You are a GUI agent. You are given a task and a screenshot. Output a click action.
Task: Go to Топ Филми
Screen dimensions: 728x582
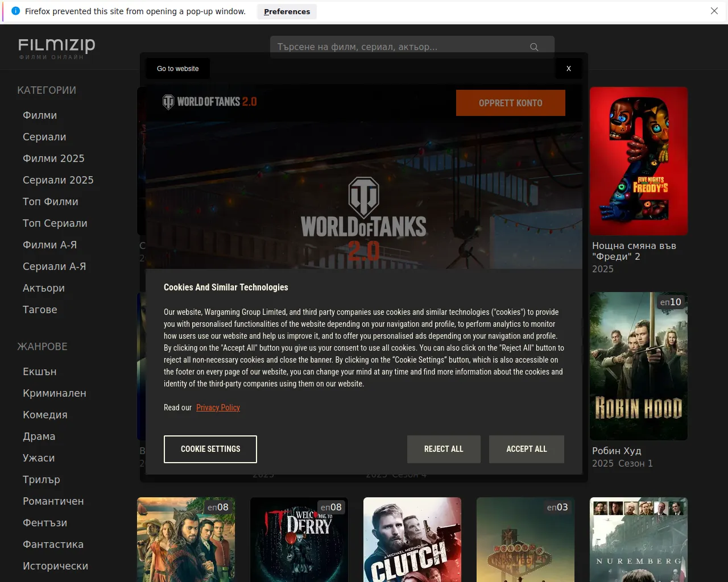coord(51,202)
